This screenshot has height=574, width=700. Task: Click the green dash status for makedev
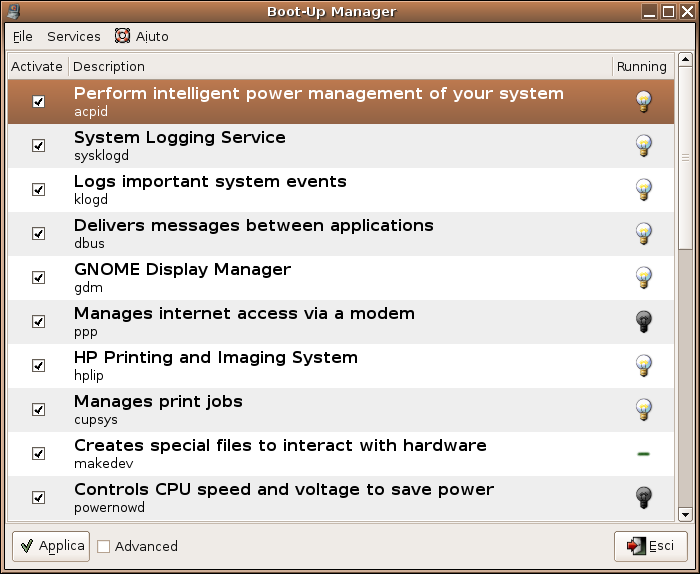tap(643, 454)
